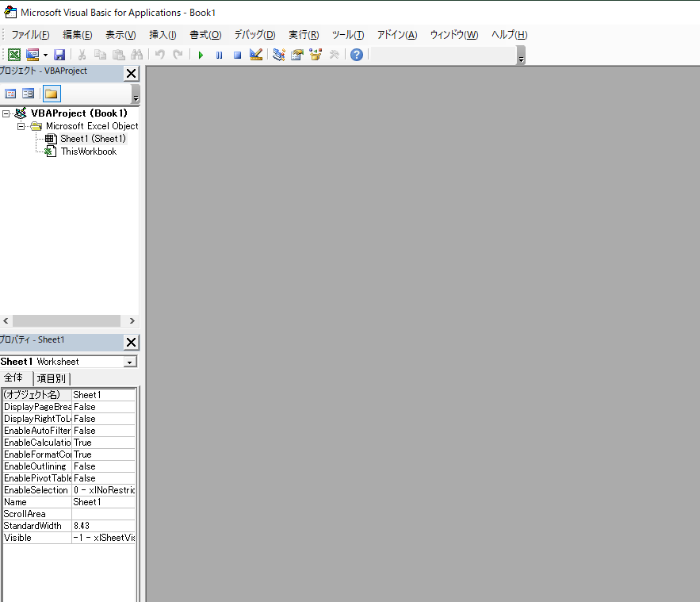This screenshot has width=700, height=602.
Task: Click the Name property value Sheet1
Action: coord(104,502)
